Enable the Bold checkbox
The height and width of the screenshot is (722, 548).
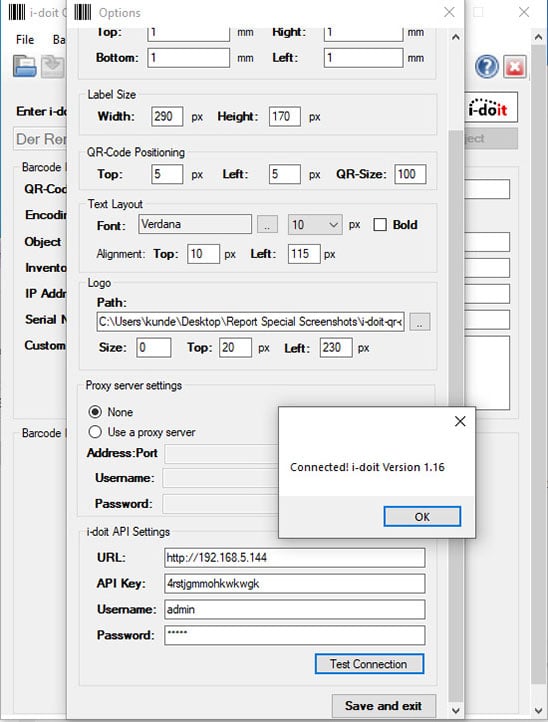[380, 225]
